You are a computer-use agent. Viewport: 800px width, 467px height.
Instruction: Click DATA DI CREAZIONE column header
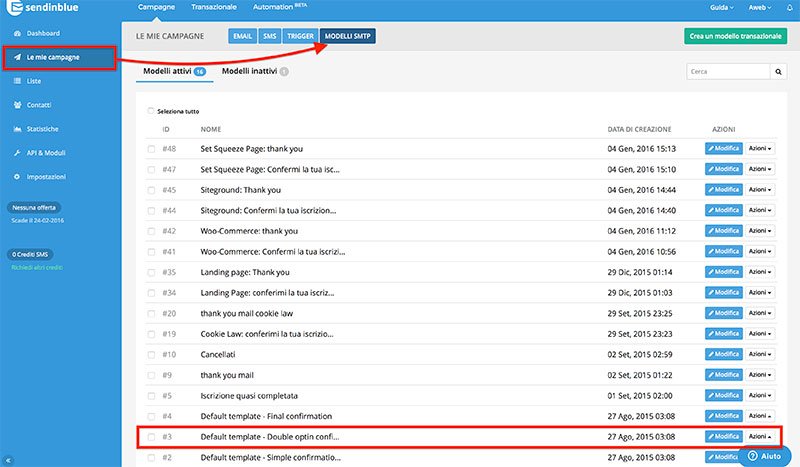pos(639,130)
